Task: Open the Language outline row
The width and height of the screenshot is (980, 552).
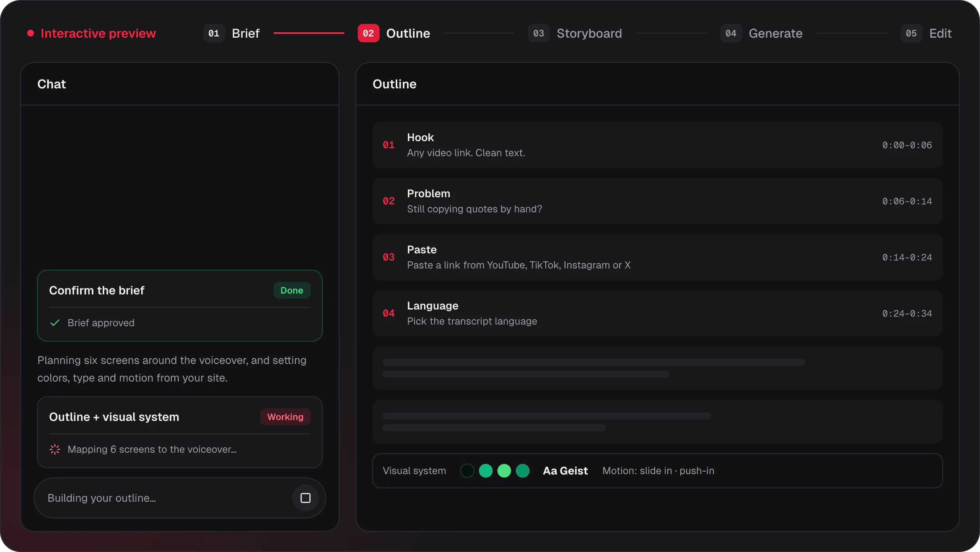Action: 657,313
